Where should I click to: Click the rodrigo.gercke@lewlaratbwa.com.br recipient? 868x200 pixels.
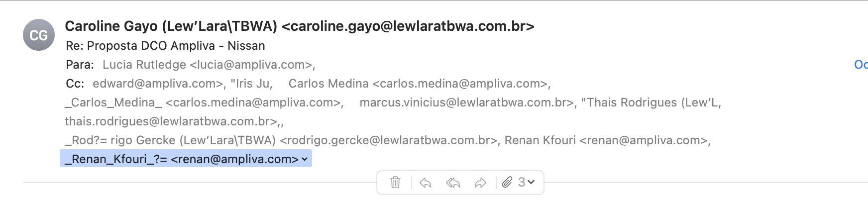click(x=282, y=140)
